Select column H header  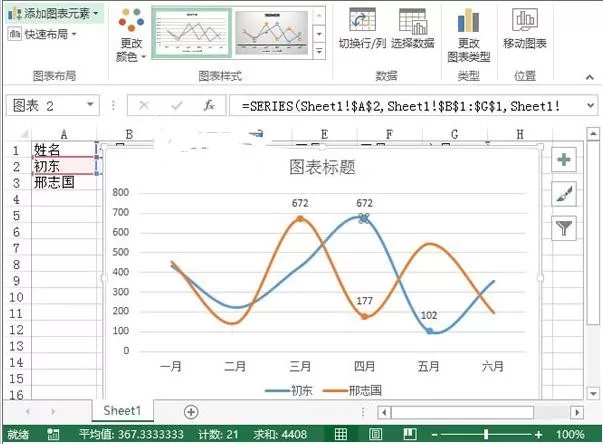[520, 135]
